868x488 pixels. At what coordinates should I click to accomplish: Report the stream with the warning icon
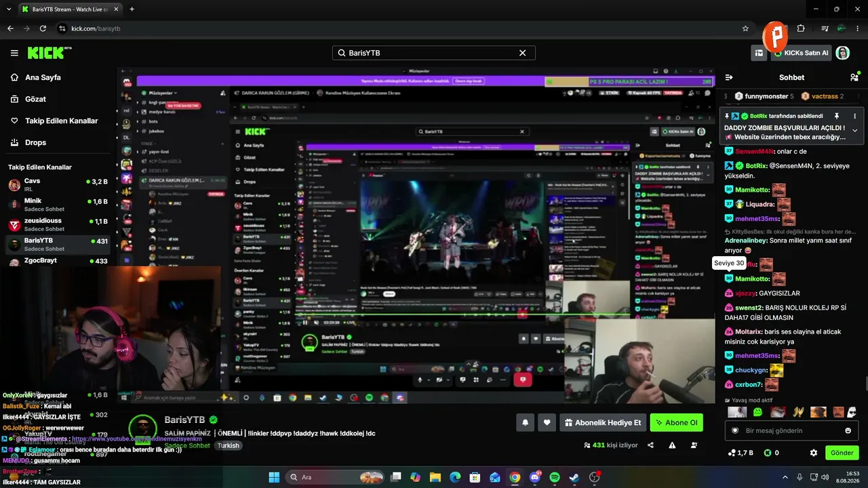coord(672,445)
